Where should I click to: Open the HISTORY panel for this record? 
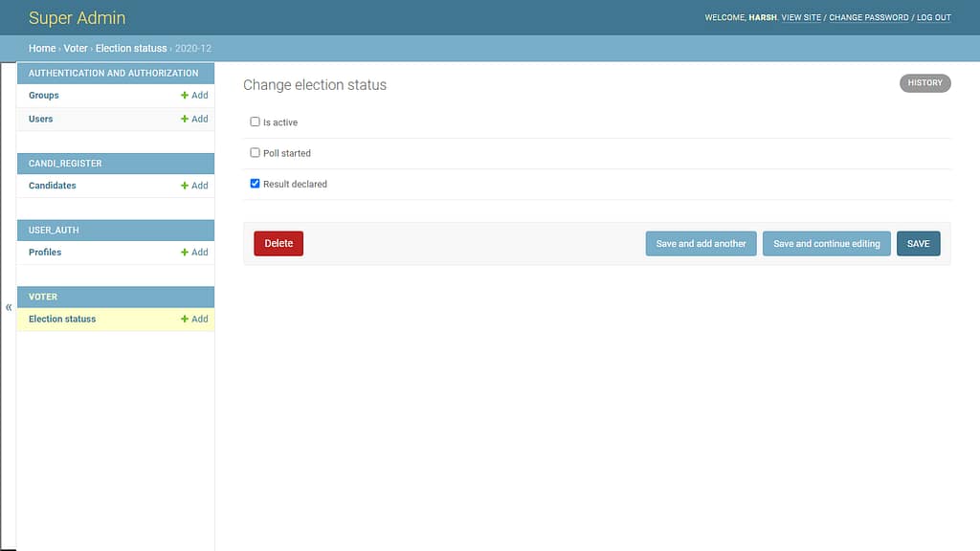point(924,83)
